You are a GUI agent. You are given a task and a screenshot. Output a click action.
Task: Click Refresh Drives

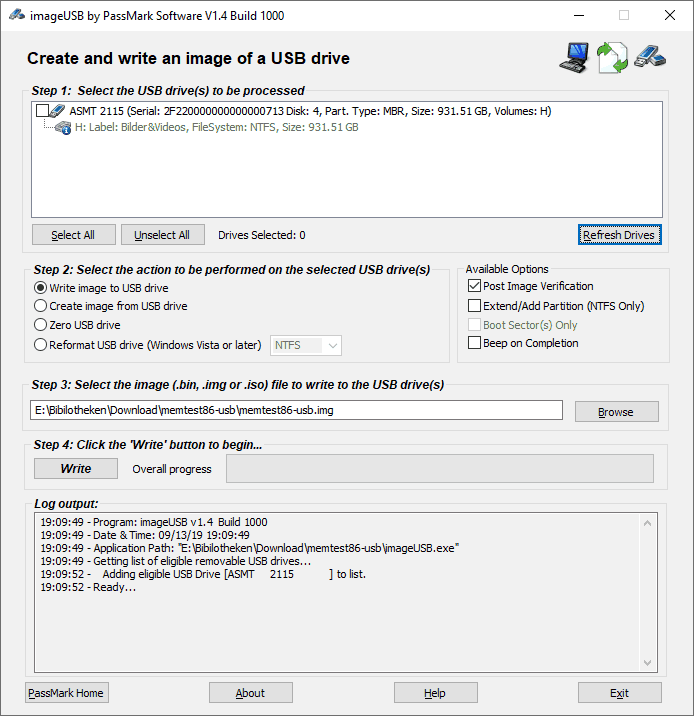point(619,235)
